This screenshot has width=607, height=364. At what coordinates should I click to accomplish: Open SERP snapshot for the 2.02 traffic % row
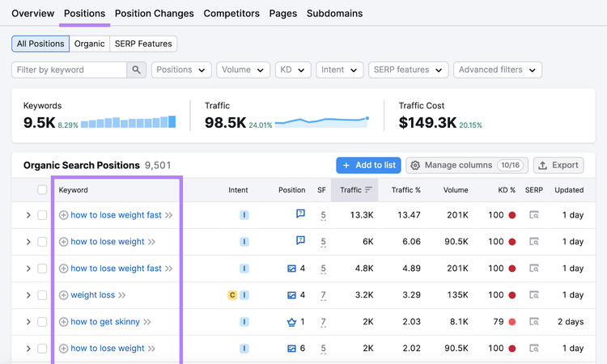(534, 348)
